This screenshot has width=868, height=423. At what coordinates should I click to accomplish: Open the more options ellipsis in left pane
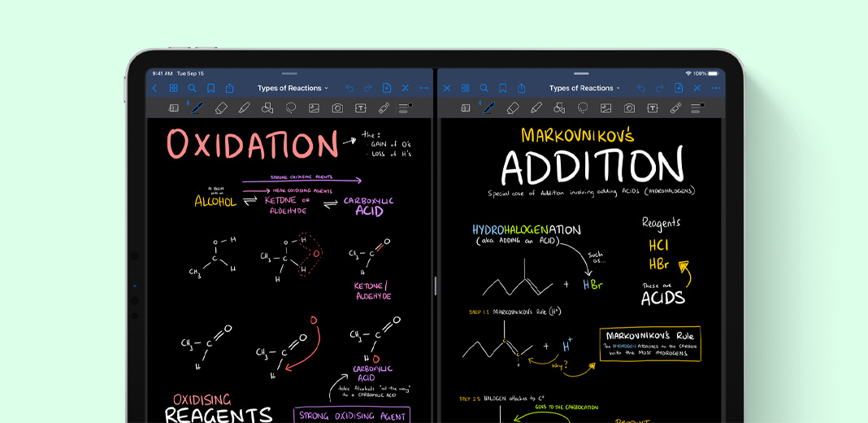[423, 88]
